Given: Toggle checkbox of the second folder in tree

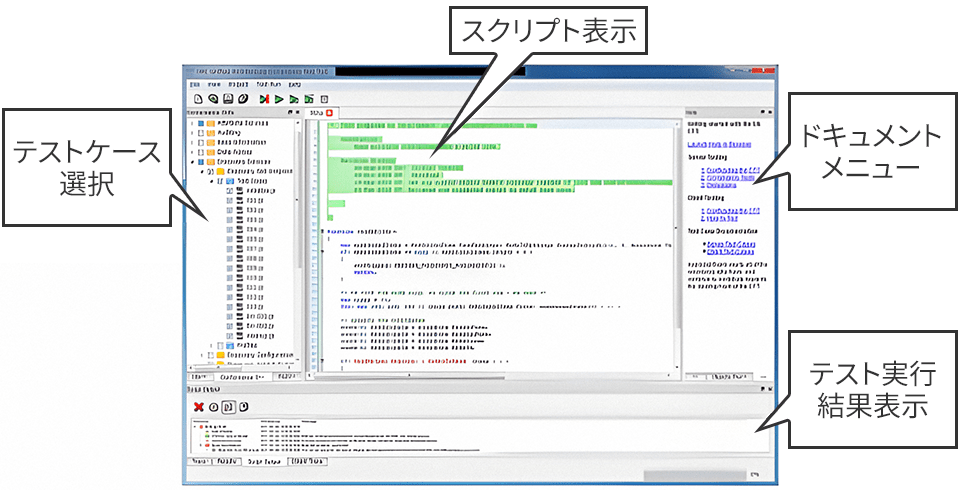Looking at the screenshot, I should coord(200,133).
